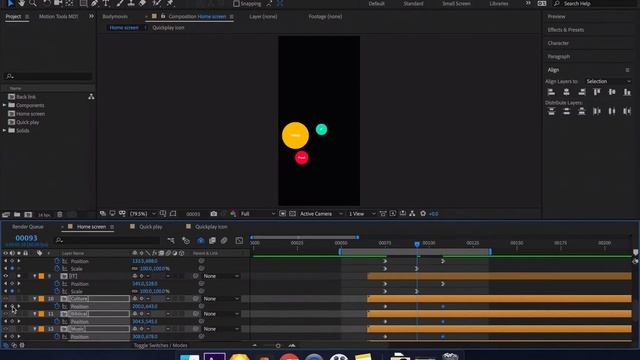The image size is (640, 360).
Task: Open the Effects & Presets panel
Action: (566, 30)
